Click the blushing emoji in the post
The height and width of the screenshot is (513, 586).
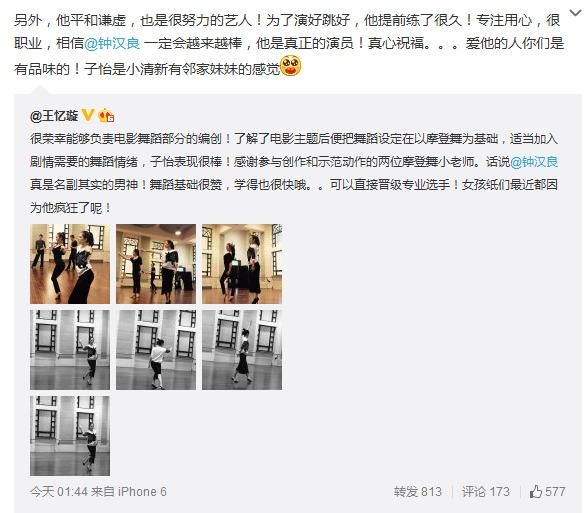(x=290, y=66)
